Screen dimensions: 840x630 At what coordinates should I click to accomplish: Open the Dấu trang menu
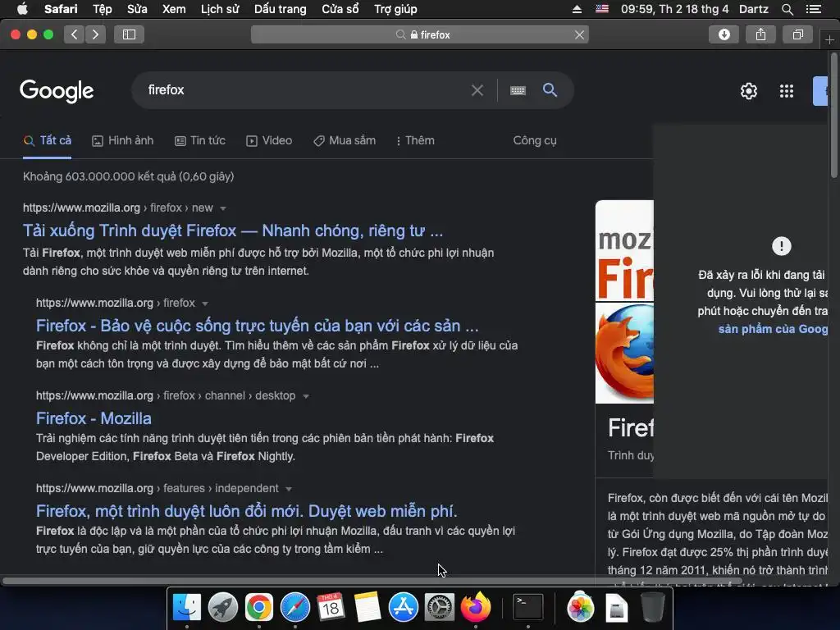tap(281, 9)
